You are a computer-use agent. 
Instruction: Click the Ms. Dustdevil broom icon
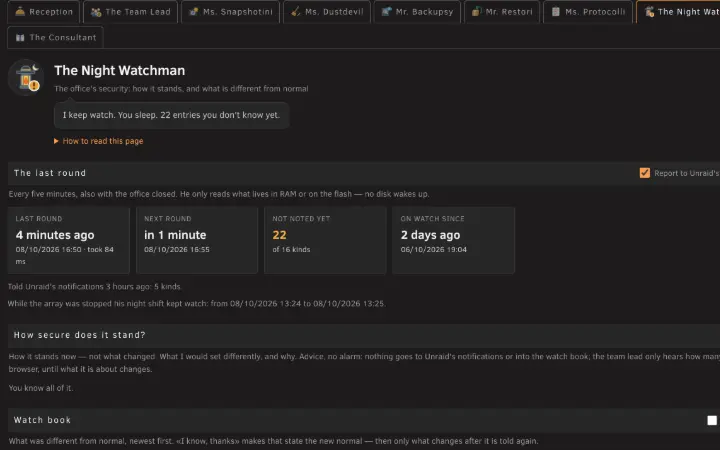point(296,11)
